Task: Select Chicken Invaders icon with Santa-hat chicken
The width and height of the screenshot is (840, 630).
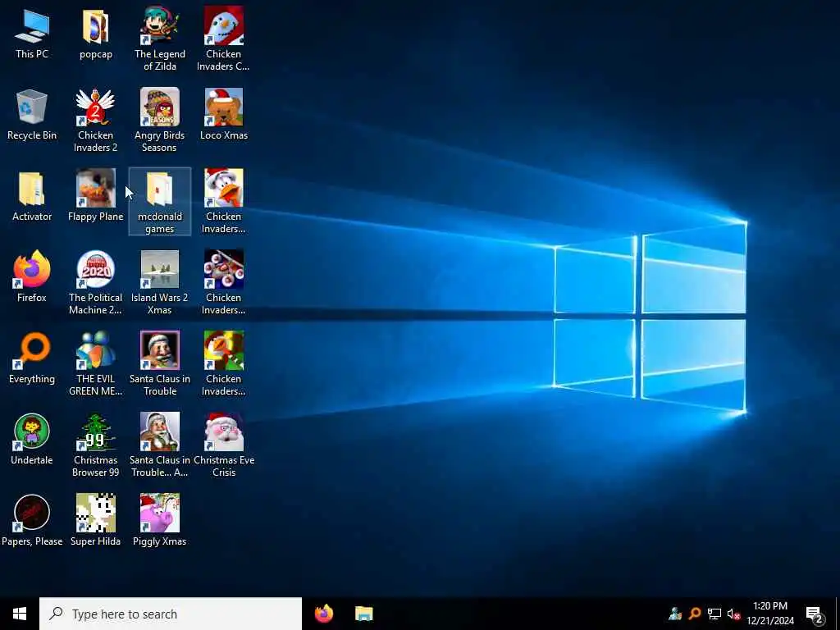Action: [223, 202]
